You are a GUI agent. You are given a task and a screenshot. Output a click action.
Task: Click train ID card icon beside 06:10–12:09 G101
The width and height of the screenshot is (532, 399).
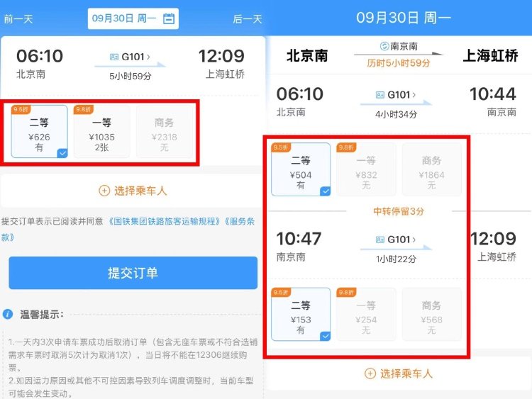pyautogui.click(x=114, y=57)
